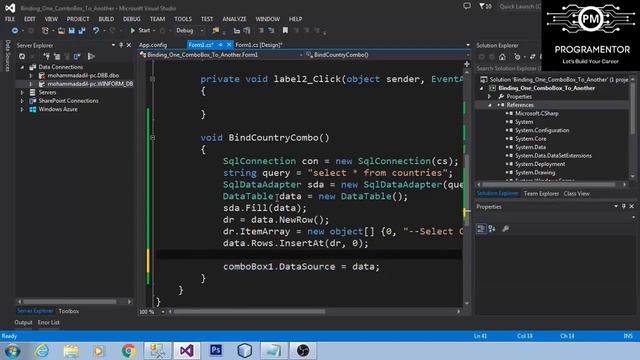The height and width of the screenshot is (360, 640).
Task: Select the System.Drawing reference
Action: (535, 173)
